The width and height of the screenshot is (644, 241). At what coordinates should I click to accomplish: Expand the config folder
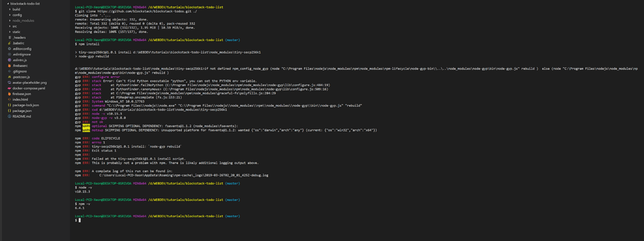(x=9, y=15)
